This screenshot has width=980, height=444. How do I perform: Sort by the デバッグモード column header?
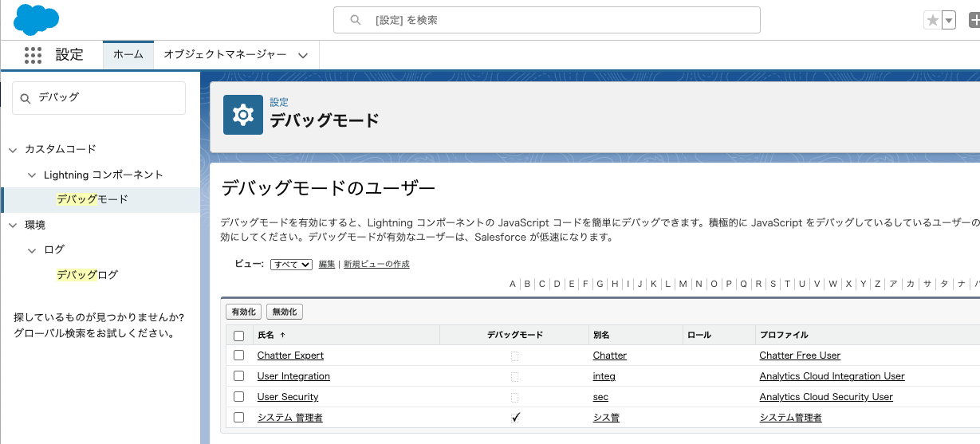[x=515, y=335]
